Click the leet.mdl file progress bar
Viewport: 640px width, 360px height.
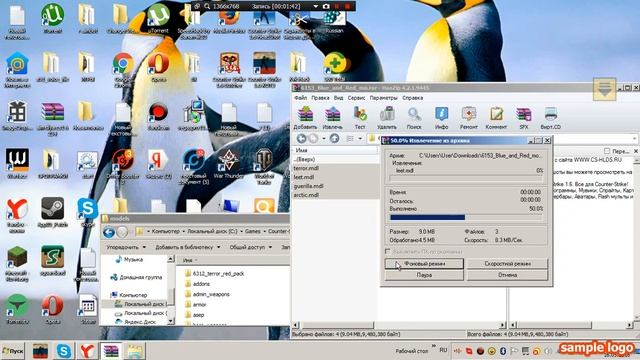466,178
